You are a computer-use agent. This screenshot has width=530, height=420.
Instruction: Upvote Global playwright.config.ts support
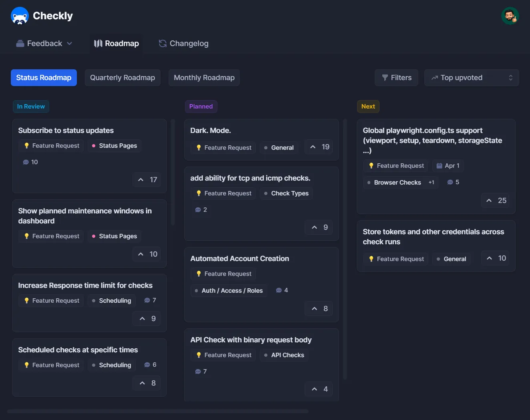click(496, 200)
